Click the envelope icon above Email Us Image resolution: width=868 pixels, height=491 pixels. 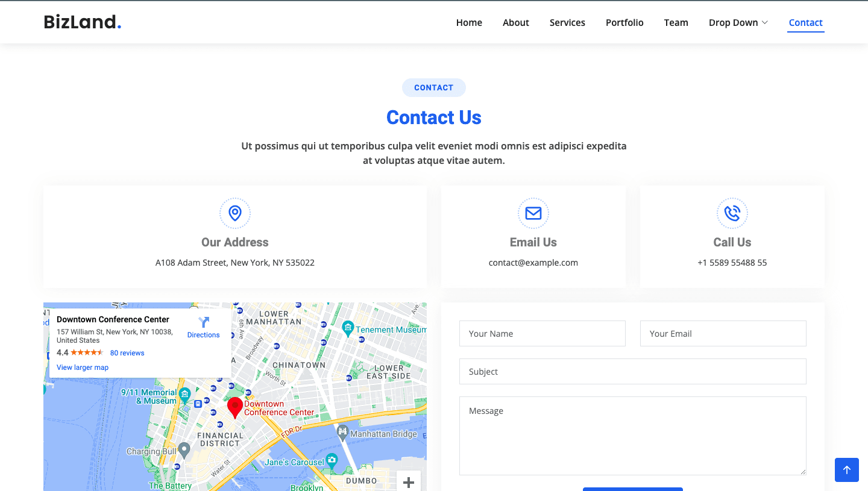click(533, 213)
